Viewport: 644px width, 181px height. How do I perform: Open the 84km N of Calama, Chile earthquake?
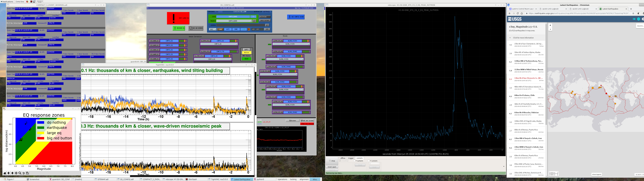(x=526, y=96)
